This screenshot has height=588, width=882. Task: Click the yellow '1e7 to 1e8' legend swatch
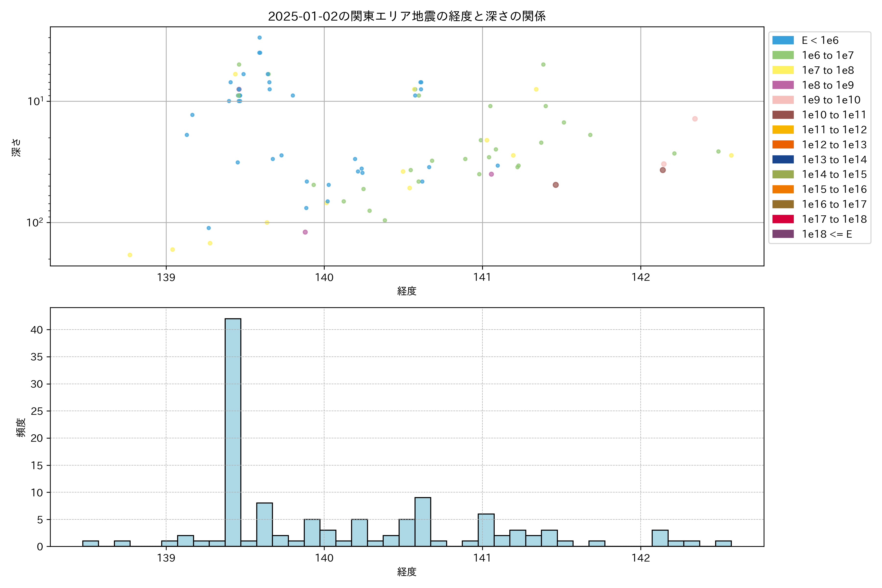(x=783, y=70)
